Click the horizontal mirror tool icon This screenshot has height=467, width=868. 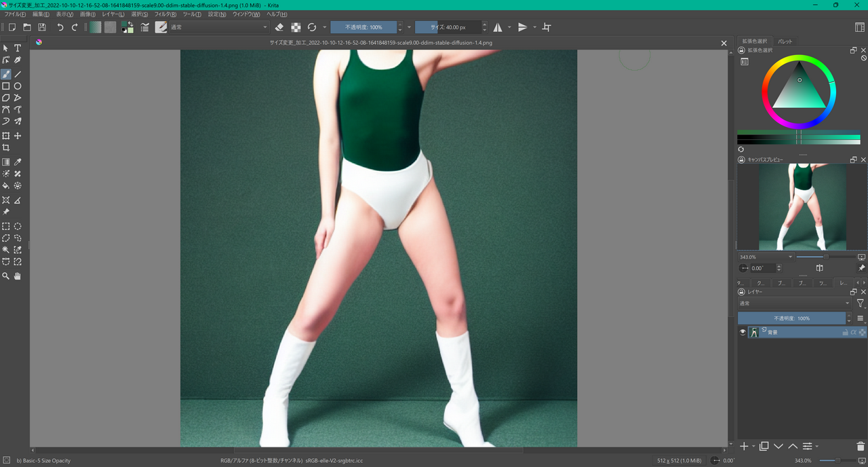tap(498, 27)
